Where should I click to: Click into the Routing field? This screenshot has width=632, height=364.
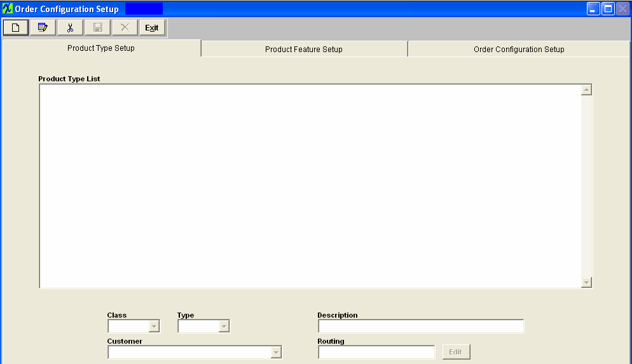(376, 353)
